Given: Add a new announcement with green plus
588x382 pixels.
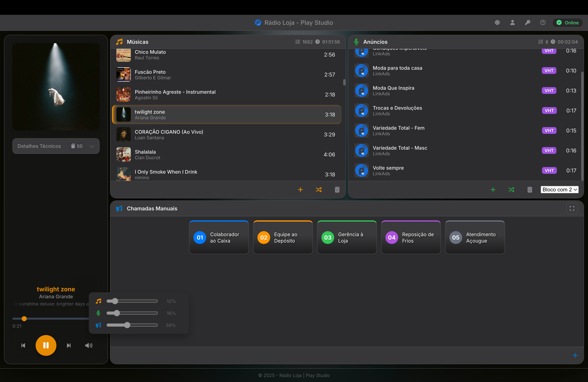Looking at the screenshot, I should tap(493, 190).
